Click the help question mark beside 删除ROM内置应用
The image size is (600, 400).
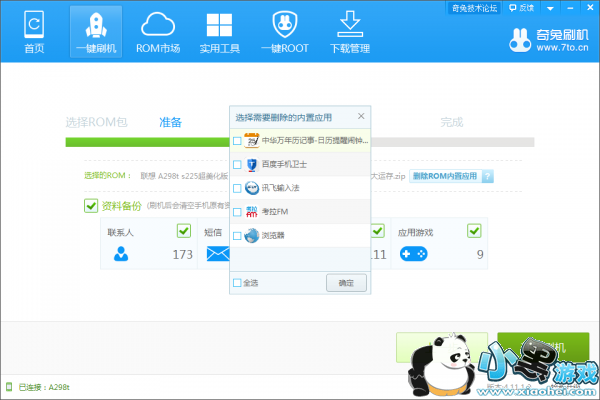tap(488, 176)
